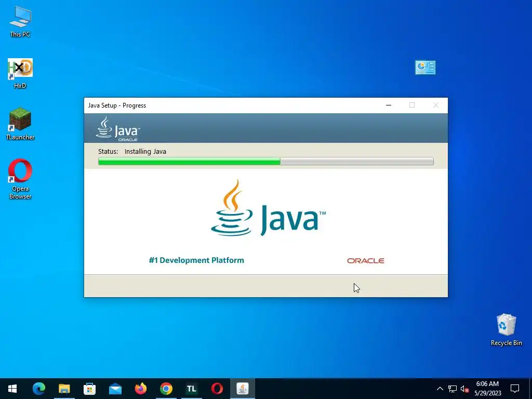The image size is (532, 399).
Task: Launch Google Chrome from the taskbar
Action: coord(166,389)
